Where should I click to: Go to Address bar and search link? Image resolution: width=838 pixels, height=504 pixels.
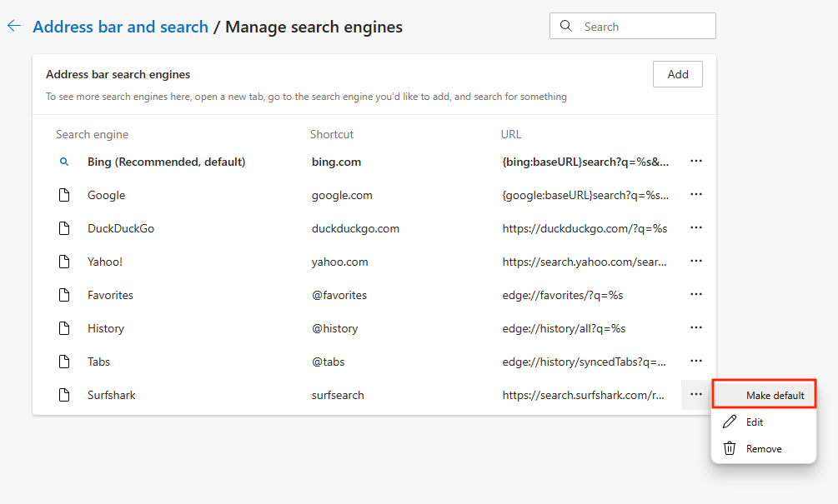pyautogui.click(x=120, y=27)
